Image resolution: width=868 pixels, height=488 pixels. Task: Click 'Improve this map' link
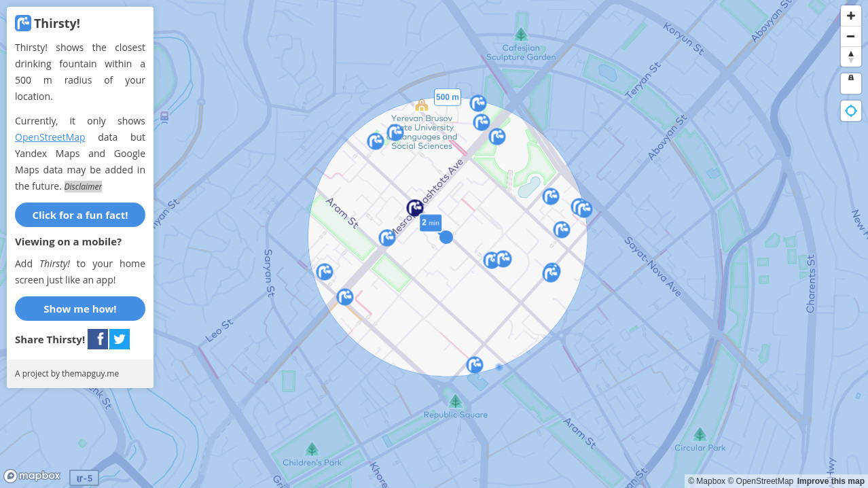[x=831, y=481]
